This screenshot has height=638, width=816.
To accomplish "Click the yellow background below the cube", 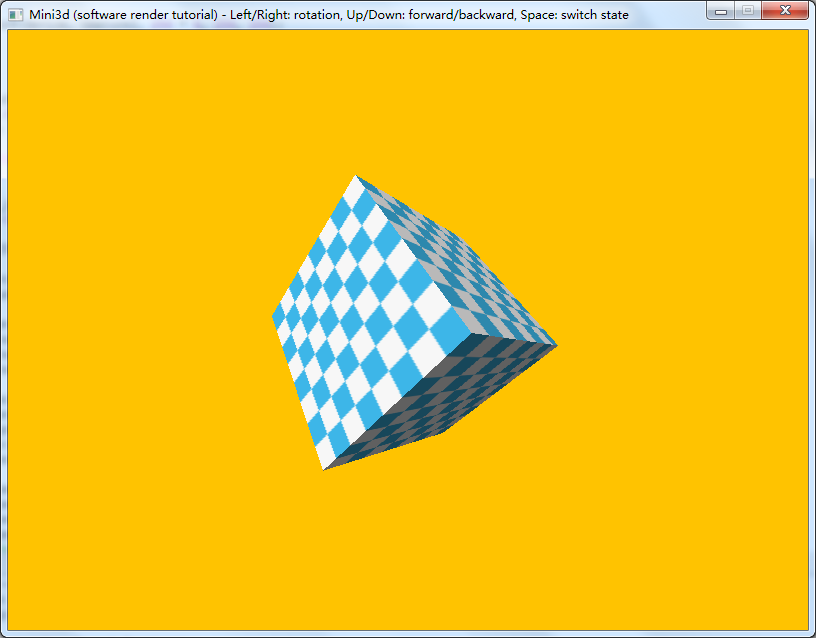I will click(400, 550).
